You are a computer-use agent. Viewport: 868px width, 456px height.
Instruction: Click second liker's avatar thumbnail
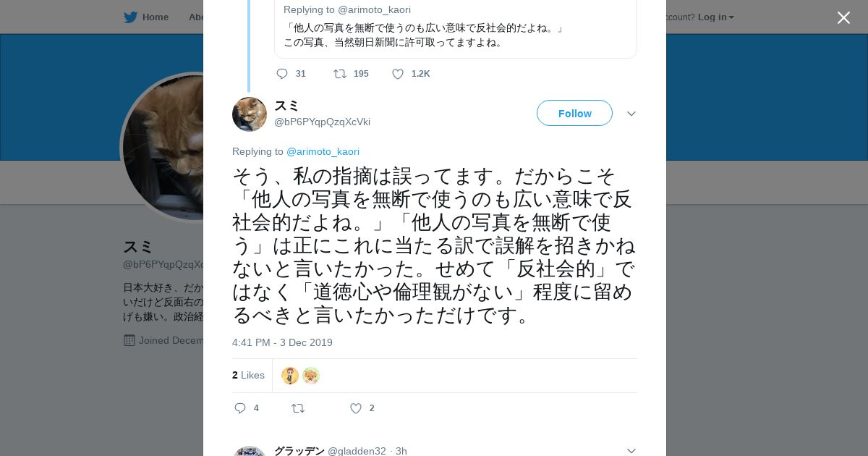pyautogui.click(x=311, y=376)
